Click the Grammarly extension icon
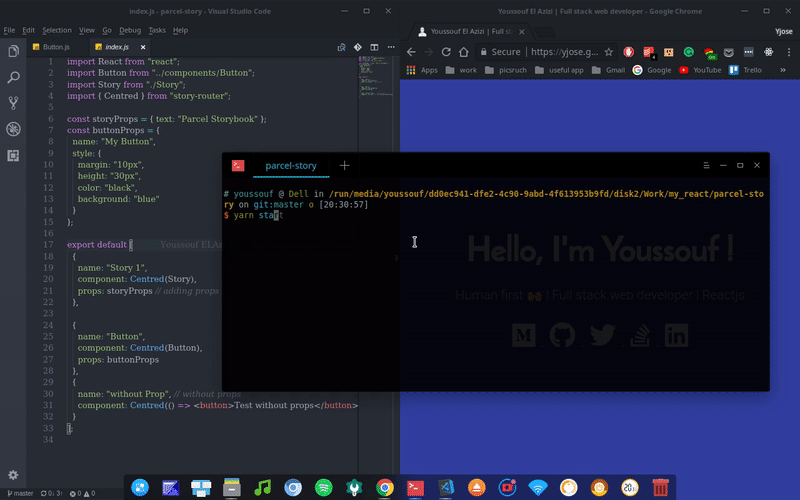This screenshot has width=800, height=500. point(688,52)
